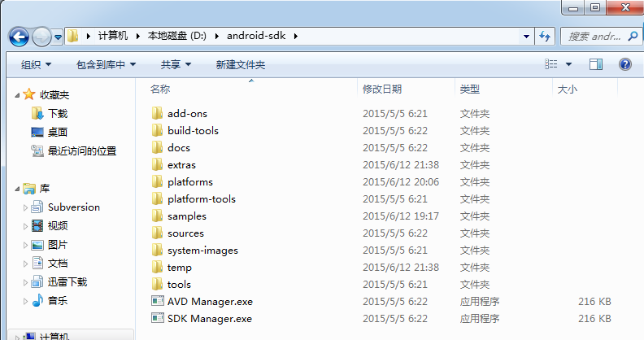Click 新建文件夹 button
This screenshot has height=340, width=644.
tap(240, 64)
